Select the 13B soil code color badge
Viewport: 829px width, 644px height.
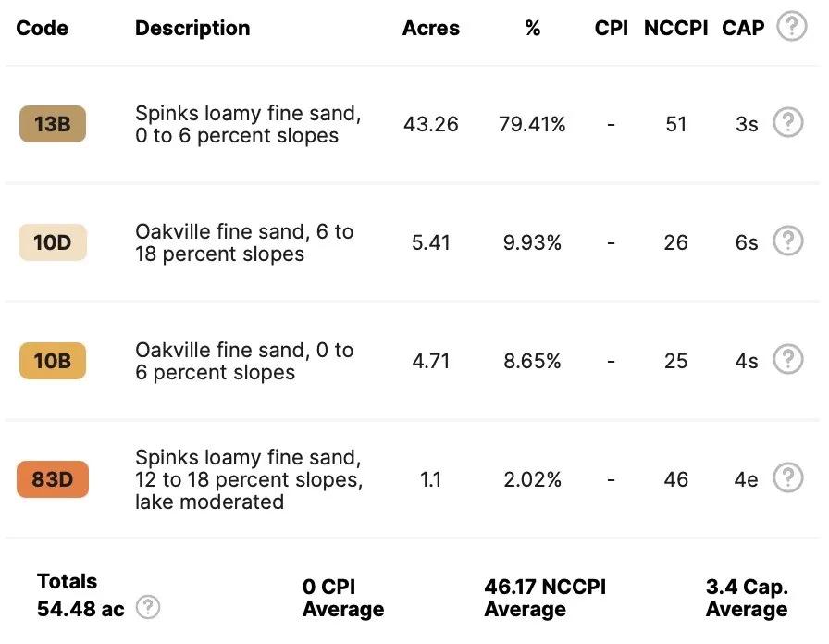53,124
